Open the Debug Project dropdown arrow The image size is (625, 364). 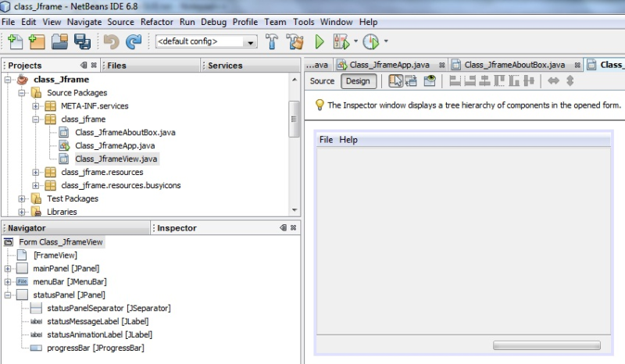(355, 41)
